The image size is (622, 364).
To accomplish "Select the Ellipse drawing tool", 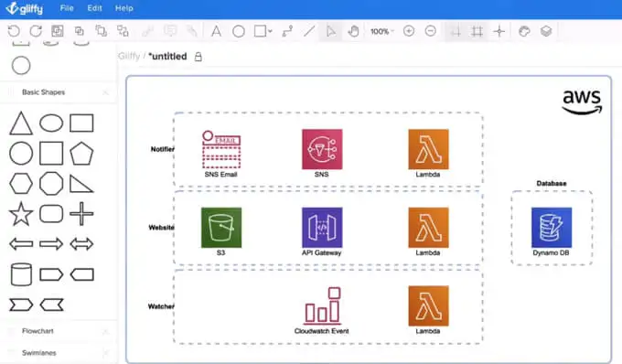I will coord(239,31).
